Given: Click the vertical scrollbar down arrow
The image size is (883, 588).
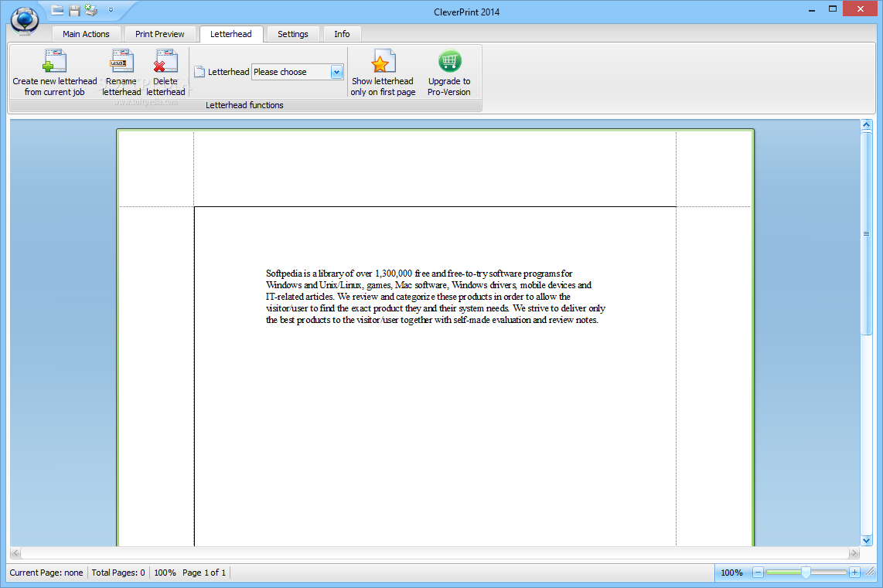Looking at the screenshot, I should pyautogui.click(x=866, y=541).
